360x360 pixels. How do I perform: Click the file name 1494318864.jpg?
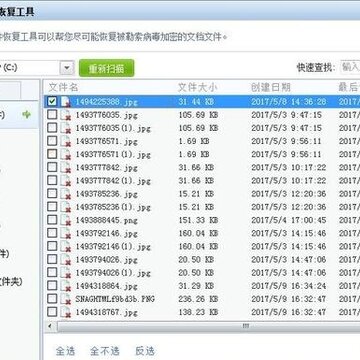106,286
